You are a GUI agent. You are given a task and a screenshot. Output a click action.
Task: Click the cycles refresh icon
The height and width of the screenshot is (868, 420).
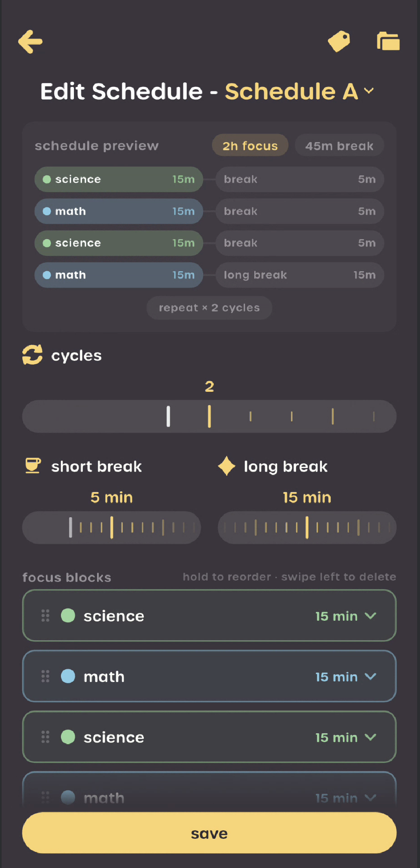click(x=32, y=354)
